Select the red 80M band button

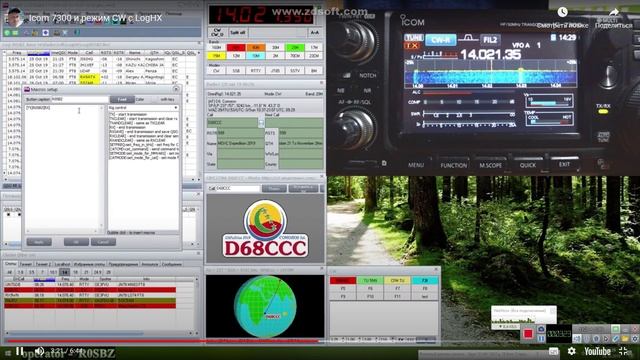236,47
